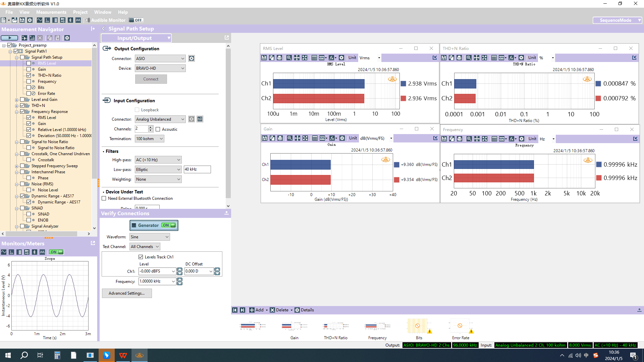This screenshot has height=362, width=644.
Task: Click zoom icon in RMS Level window
Action: pos(289,58)
